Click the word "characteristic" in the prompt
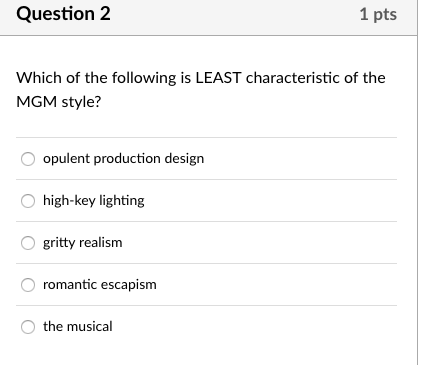427x365 pixels. click(293, 78)
